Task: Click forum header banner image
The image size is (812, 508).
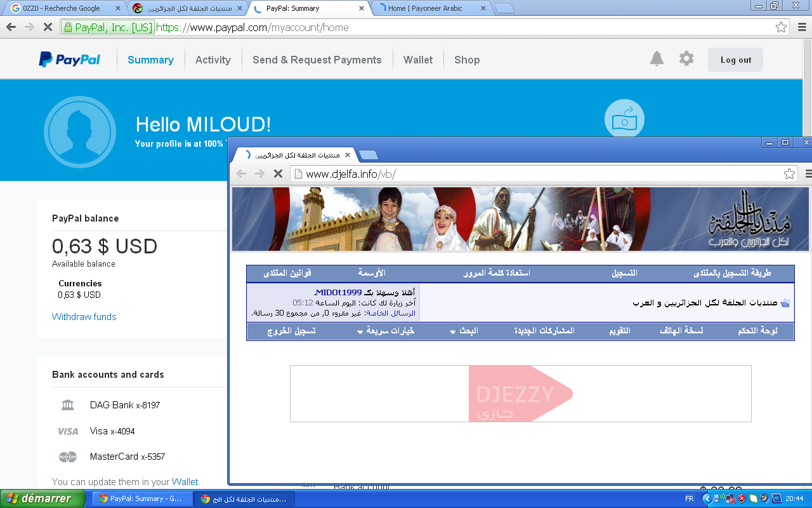Action: (x=520, y=219)
